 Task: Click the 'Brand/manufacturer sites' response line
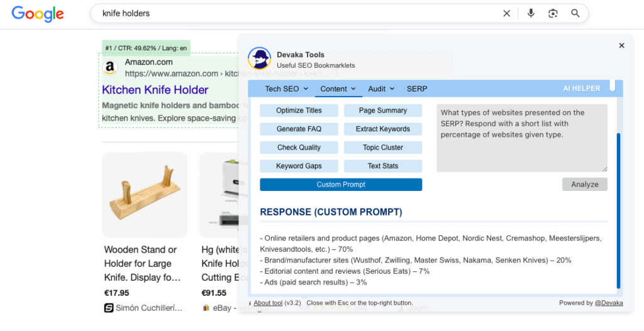point(416,260)
